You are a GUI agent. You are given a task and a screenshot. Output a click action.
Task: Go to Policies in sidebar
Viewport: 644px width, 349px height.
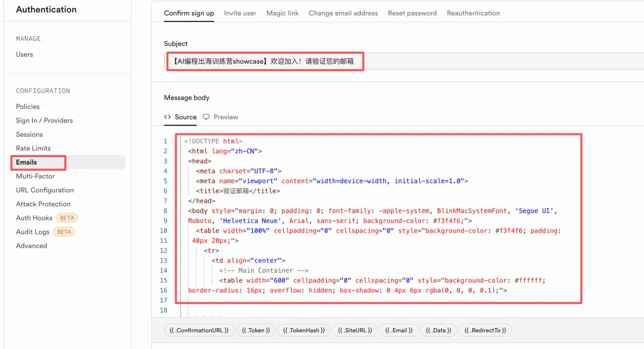(x=28, y=106)
